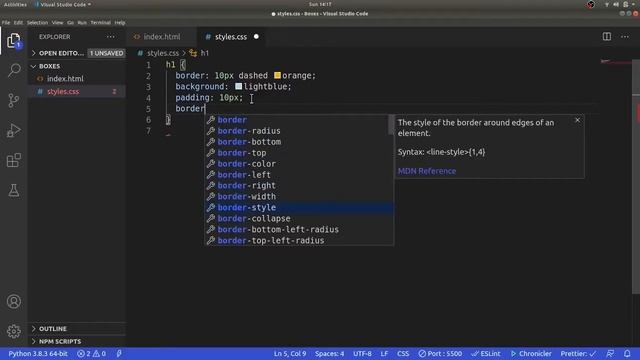Open the MDN Reference link

(427, 171)
